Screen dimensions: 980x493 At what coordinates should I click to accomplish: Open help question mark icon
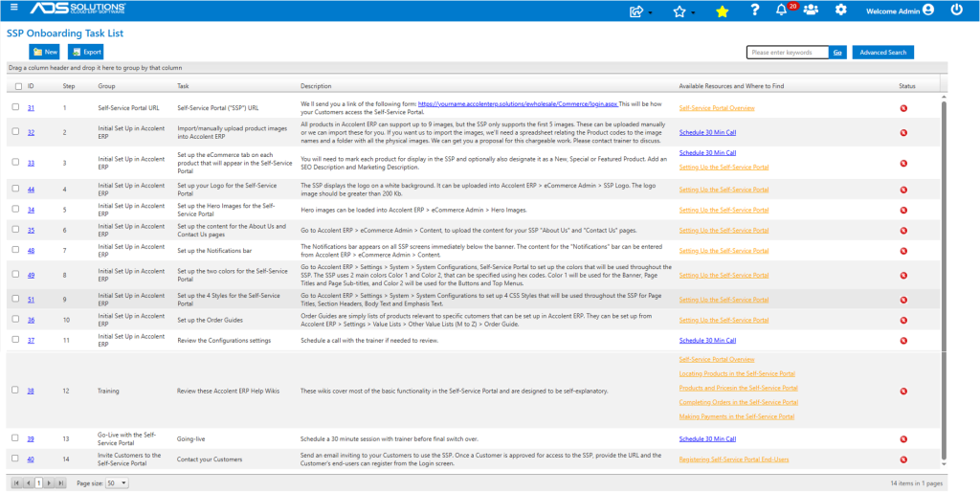[755, 10]
